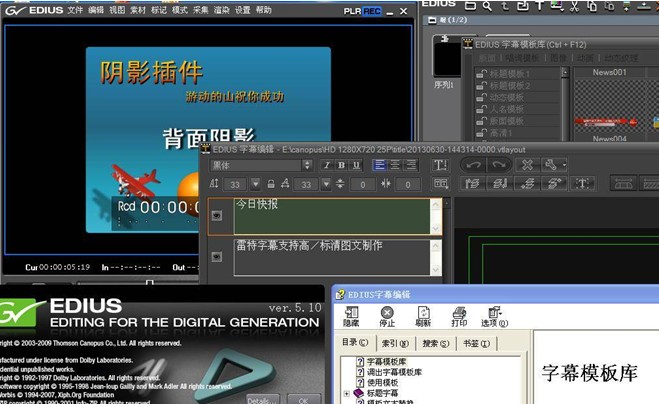This screenshot has width=659, height=404.
Task: Toggle italic text formatting in subtitle editor
Action: coord(327,165)
